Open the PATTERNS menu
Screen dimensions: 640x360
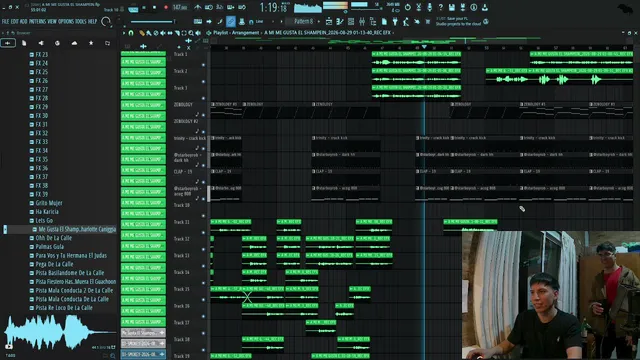(37, 22)
